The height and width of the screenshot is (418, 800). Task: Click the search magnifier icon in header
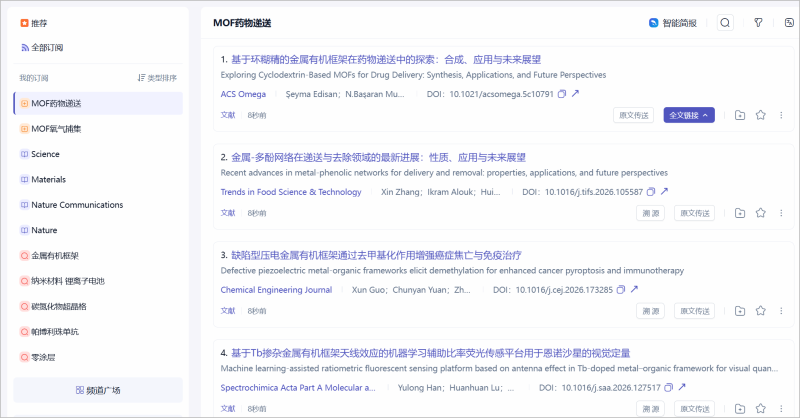tap(725, 23)
